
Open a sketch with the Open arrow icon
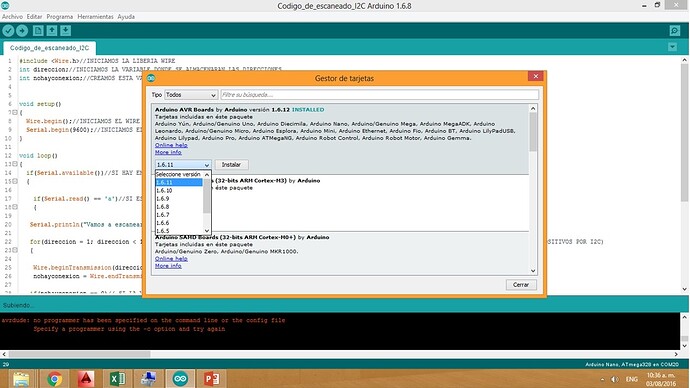coord(52,31)
